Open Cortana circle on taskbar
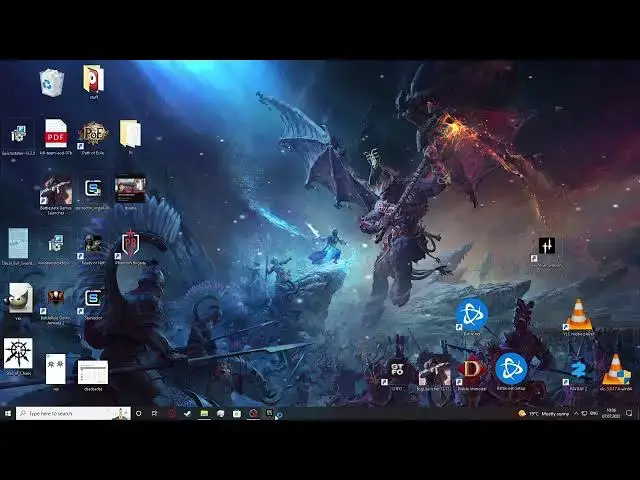This screenshot has width=640, height=480. coord(138,413)
